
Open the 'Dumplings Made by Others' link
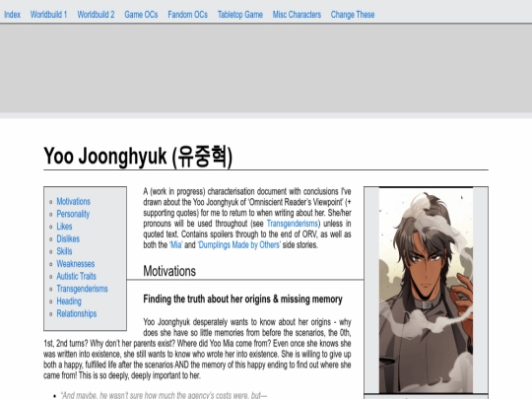point(238,245)
